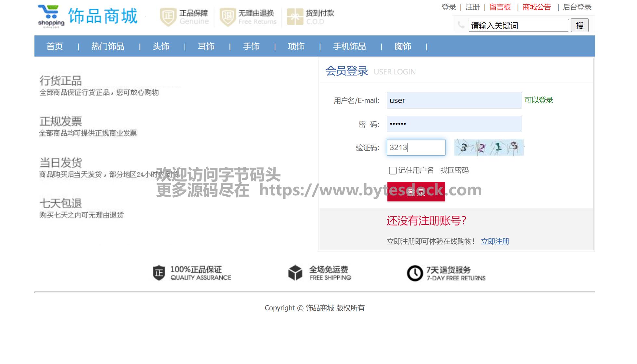This screenshot has width=637, height=364.
Task: Enable the 记住用户名 checkbox
Action: coord(393,171)
